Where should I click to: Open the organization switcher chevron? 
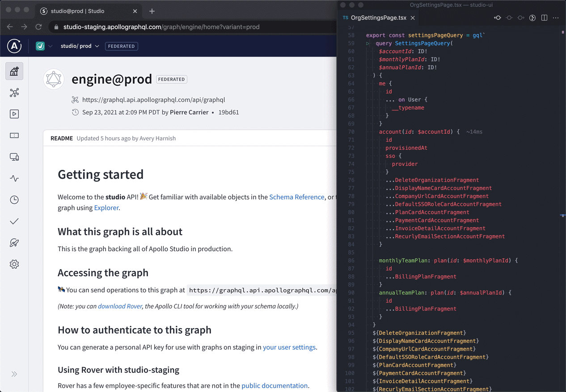pos(51,46)
